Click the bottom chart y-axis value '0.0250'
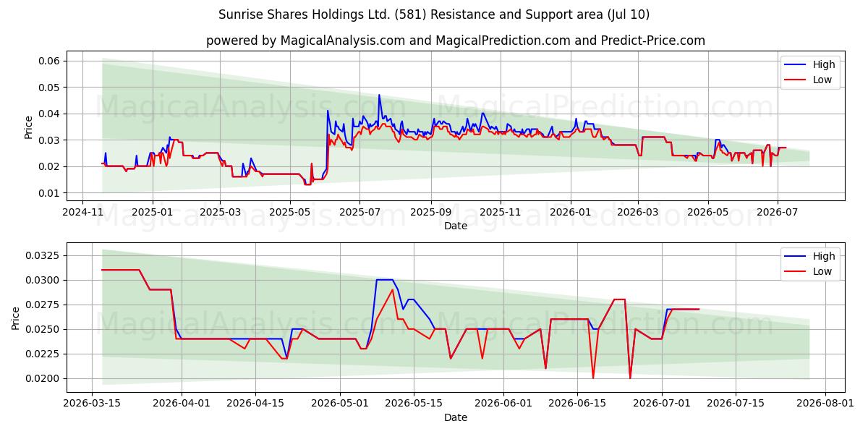This screenshot has width=868, height=434. [43, 329]
